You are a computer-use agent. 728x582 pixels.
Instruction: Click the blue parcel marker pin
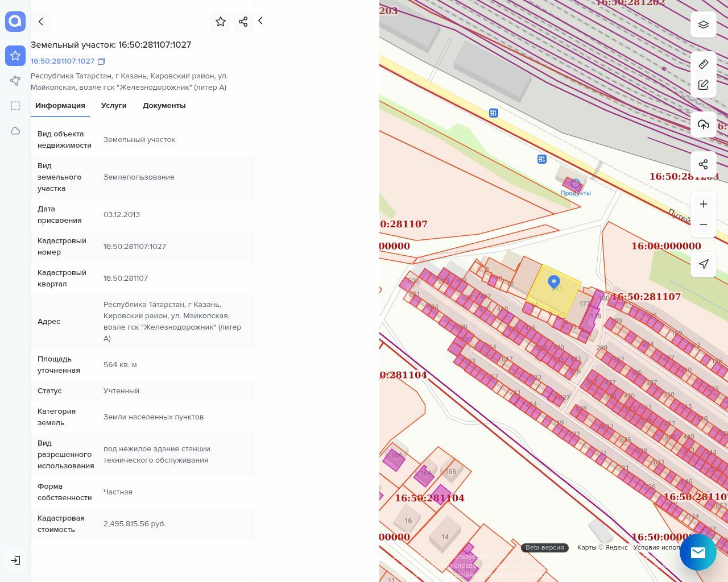pyautogui.click(x=553, y=281)
